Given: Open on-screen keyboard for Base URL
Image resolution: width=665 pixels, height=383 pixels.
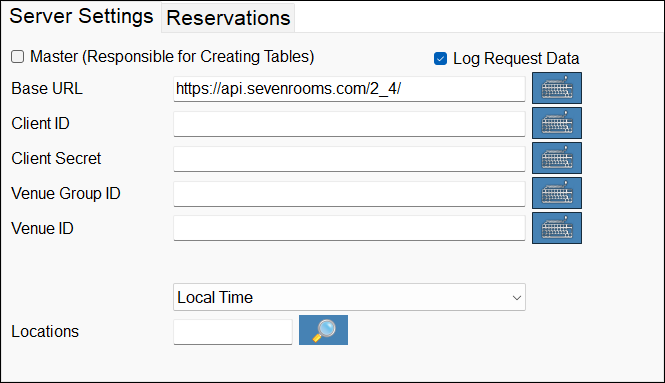Looking at the screenshot, I should [557, 88].
